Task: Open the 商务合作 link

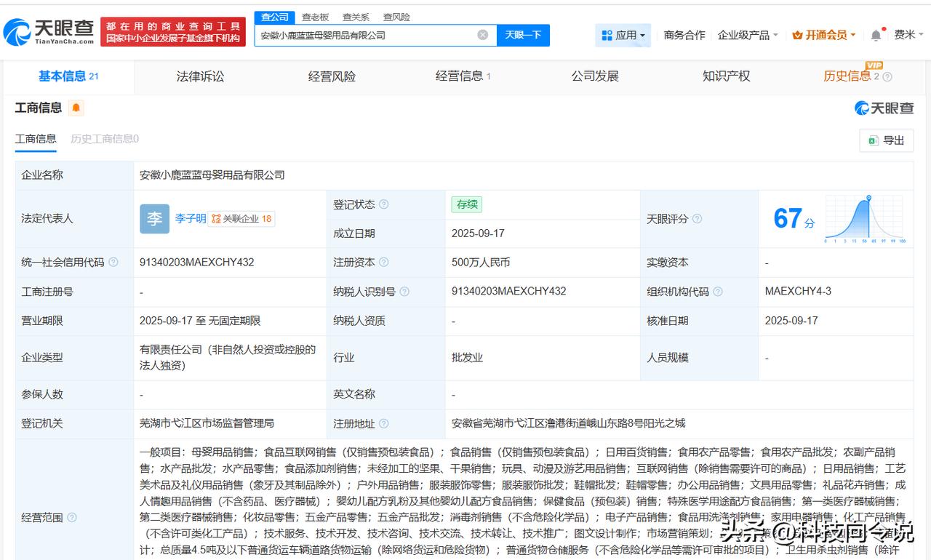Action: pos(684,35)
